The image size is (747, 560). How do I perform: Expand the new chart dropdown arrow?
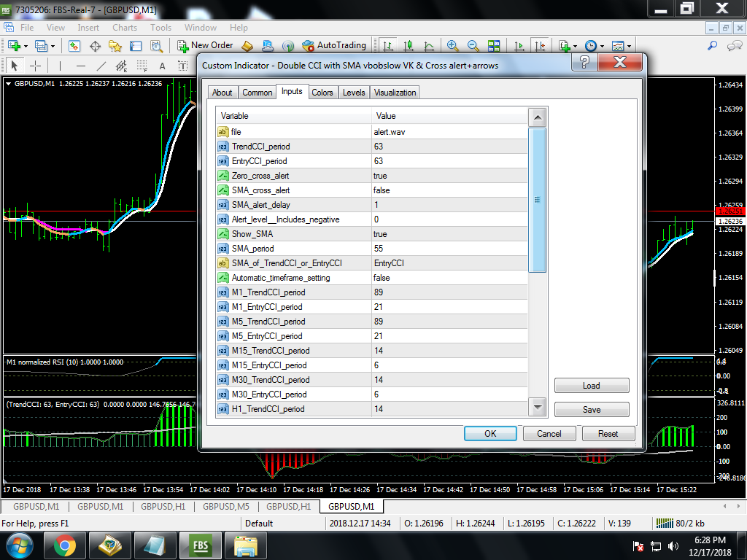coord(26,46)
